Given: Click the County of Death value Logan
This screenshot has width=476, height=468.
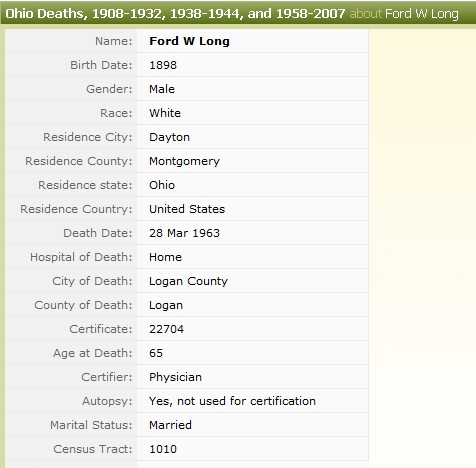Looking at the screenshot, I should pyautogui.click(x=166, y=306).
